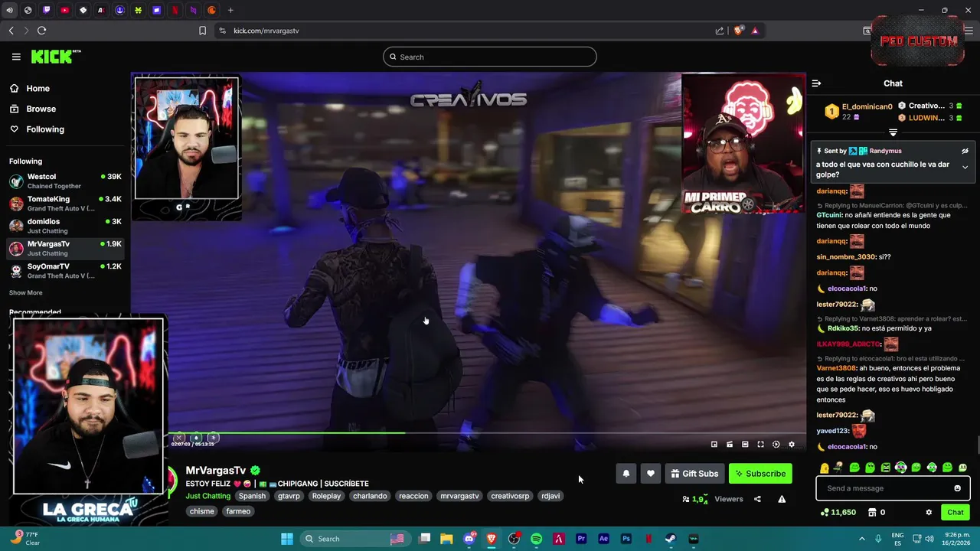Share the stream via share icon

[x=757, y=499]
